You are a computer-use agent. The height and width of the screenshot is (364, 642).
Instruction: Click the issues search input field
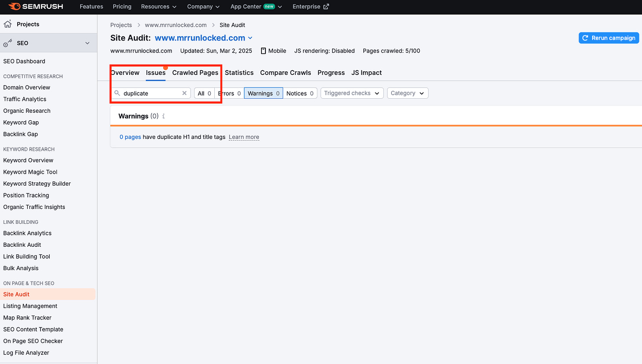click(151, 93)
